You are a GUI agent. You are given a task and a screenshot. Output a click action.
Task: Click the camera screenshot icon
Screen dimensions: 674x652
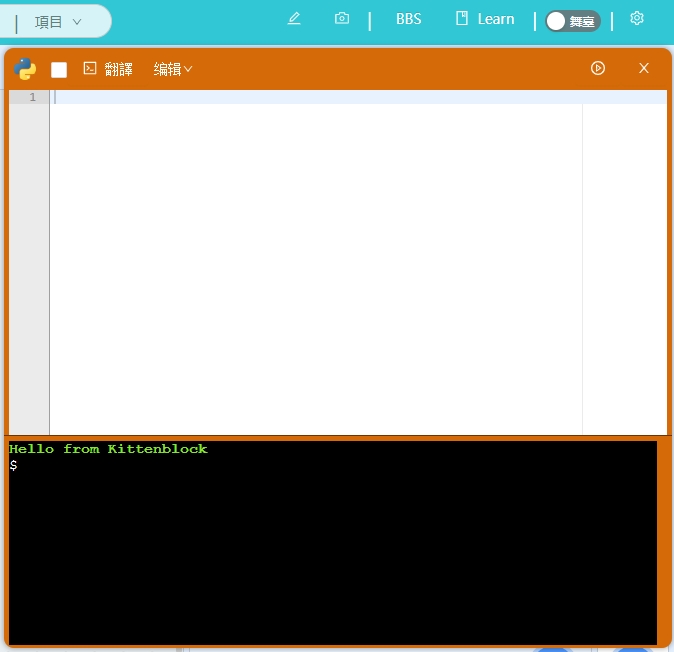[x=342, y=19]
